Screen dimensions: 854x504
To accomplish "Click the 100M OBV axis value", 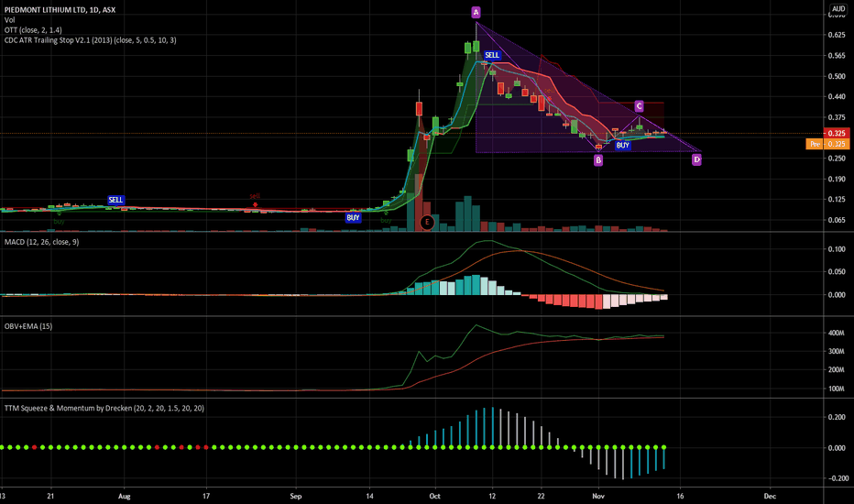I will tap(837, 389).
